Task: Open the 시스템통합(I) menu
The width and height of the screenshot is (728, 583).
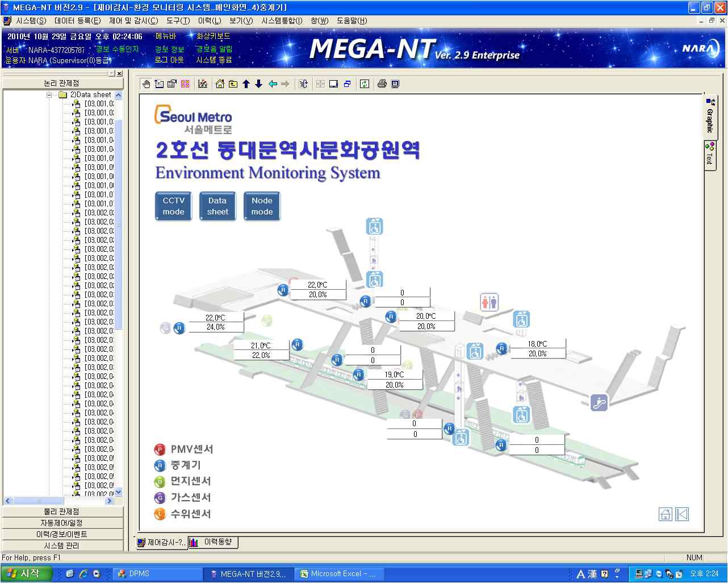Action: tap(282, 21)
